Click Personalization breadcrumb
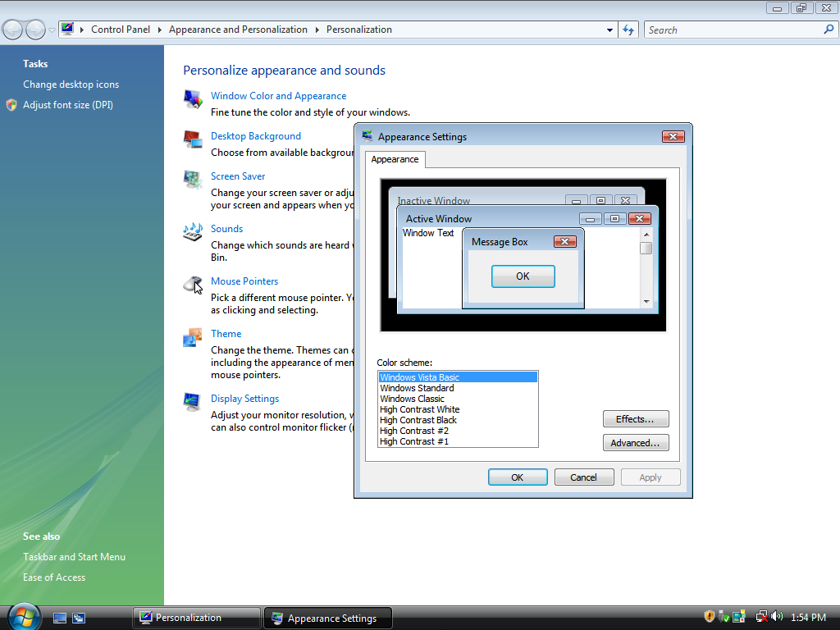This screenshot has width=840, height=630. 359,30
